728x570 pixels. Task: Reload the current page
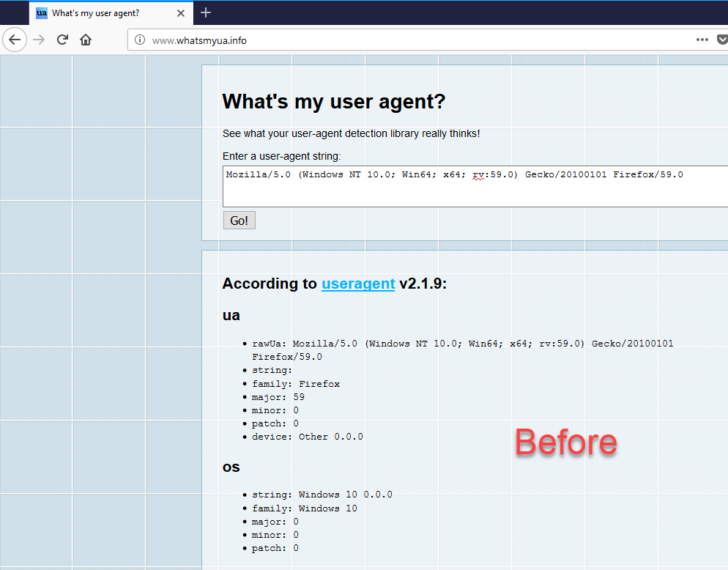tap(63, 40)
